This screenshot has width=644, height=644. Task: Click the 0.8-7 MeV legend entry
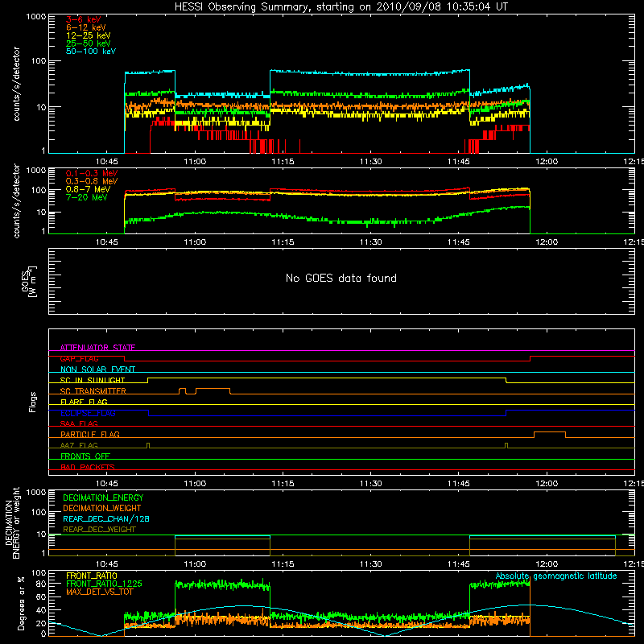point(88,189)
